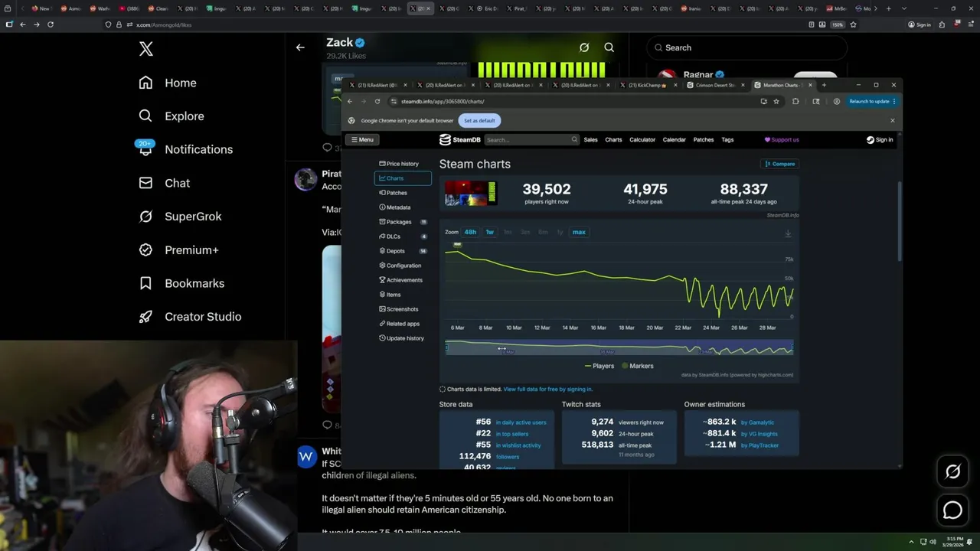Set chart zoom to max
The width and height of the screenshot is (980, 551).
click(x=579, y=232)
